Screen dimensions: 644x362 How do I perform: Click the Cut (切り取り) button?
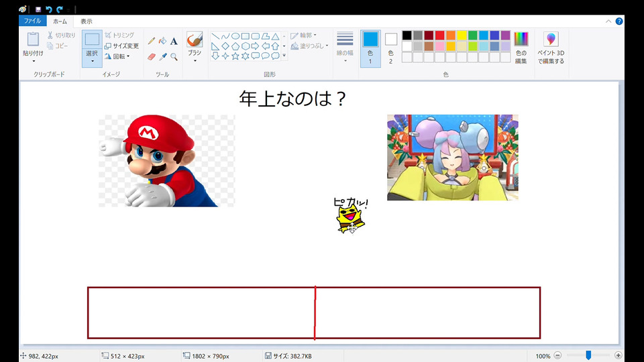[x=62, y=36]
